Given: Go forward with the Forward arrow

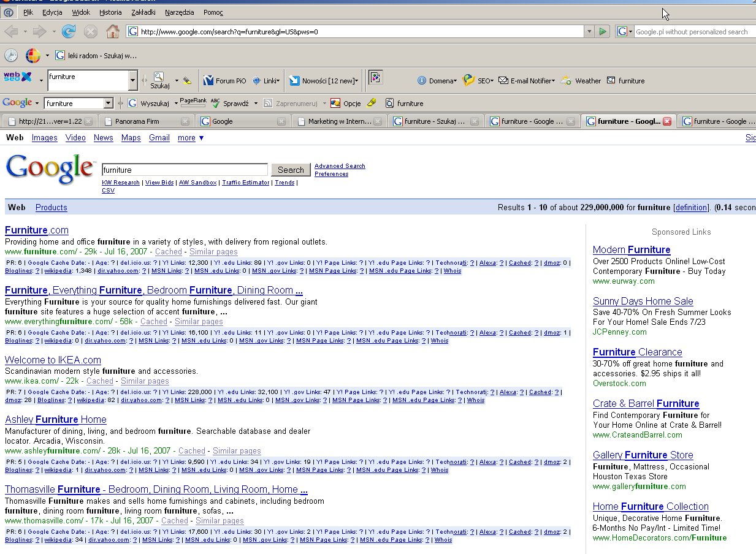Looking at the screenshot, I should tap(39, 31).
